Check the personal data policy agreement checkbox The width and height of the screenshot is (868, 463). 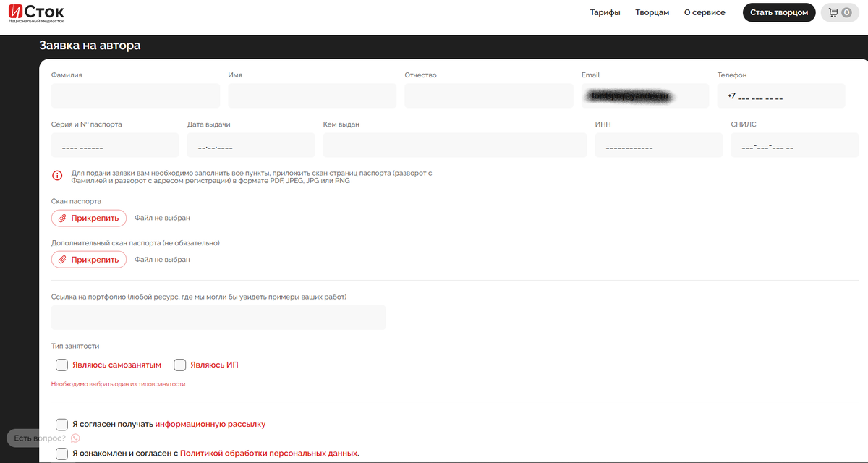coord(62,454)
